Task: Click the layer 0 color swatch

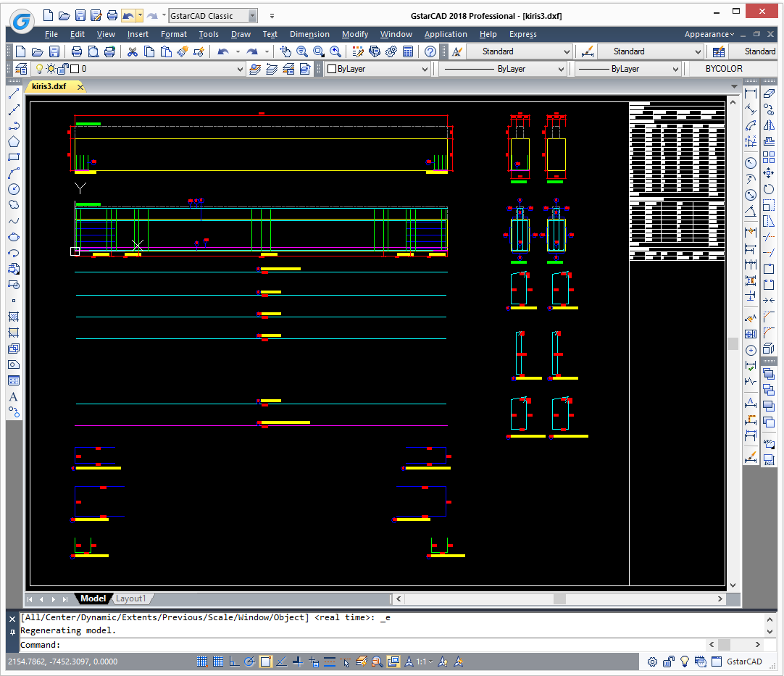Action: [75, 69]
